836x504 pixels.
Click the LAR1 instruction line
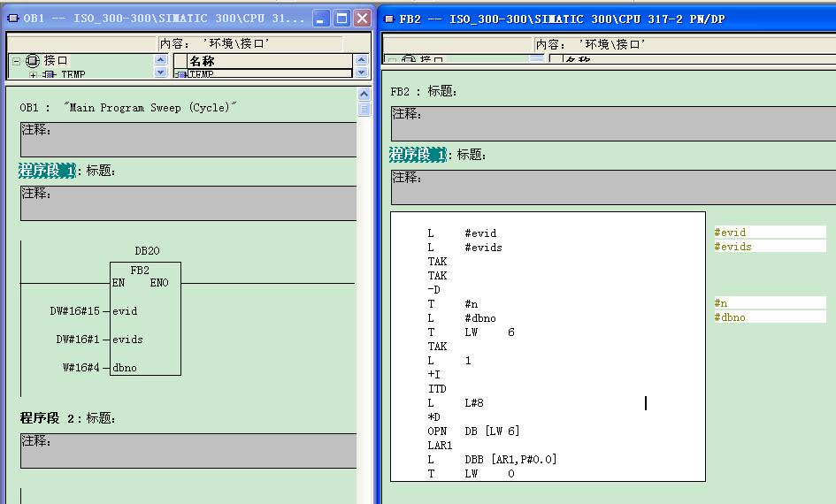pyautogui.click(x=440, y=446)
